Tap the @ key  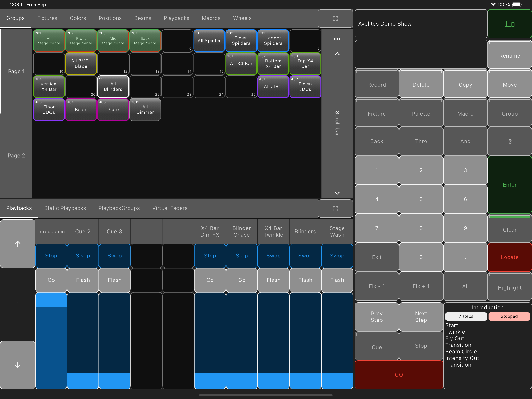509,141
